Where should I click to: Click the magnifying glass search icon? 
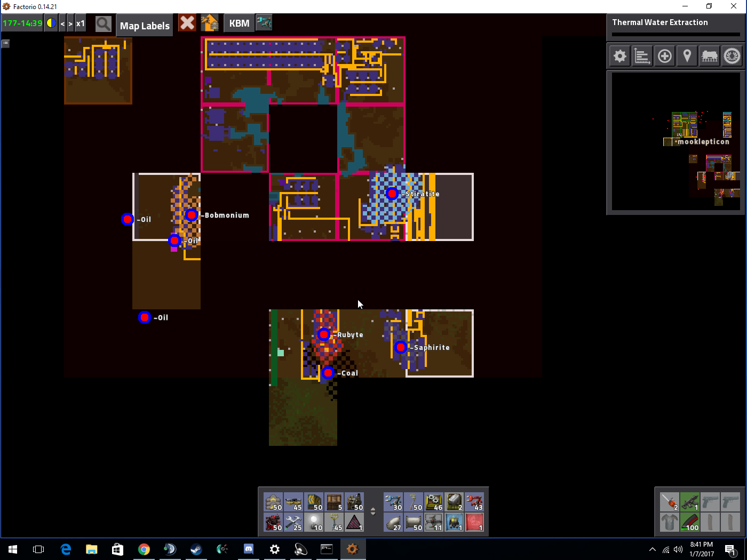104,23
